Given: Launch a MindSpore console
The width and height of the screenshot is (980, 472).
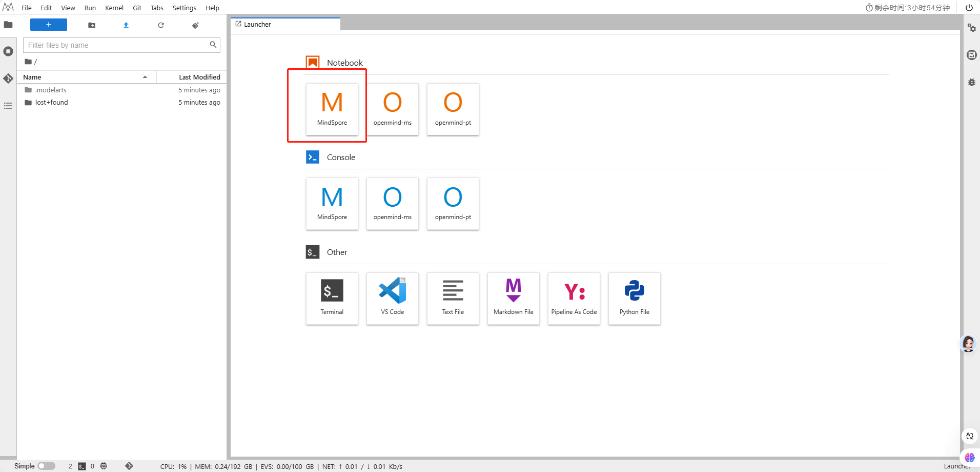Looking at the screenshot, I should [332, 204].
